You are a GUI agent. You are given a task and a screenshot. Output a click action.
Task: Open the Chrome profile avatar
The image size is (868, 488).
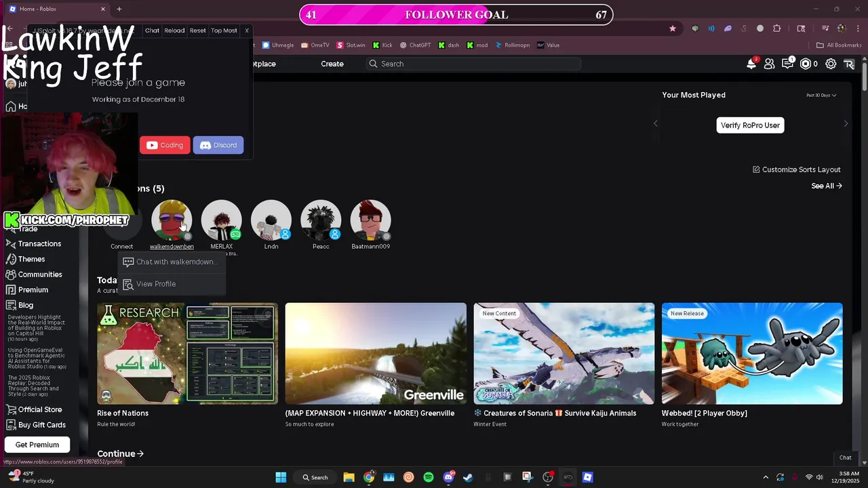(842, 28)
